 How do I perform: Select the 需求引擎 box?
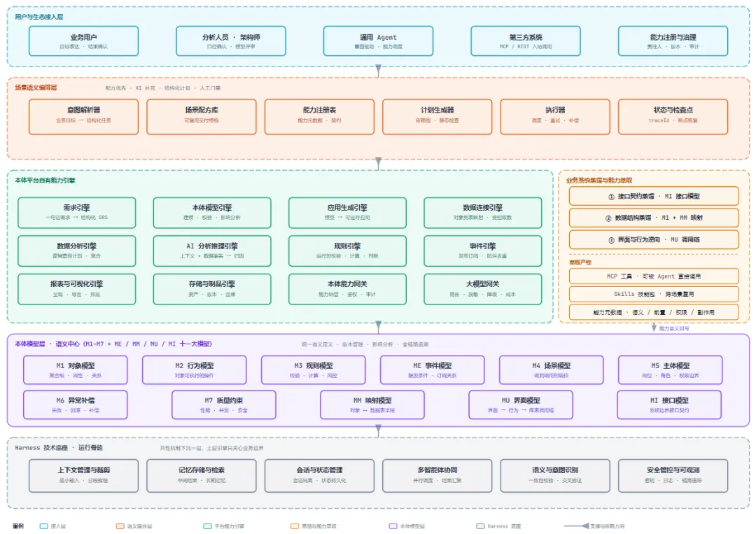point(77,213)
